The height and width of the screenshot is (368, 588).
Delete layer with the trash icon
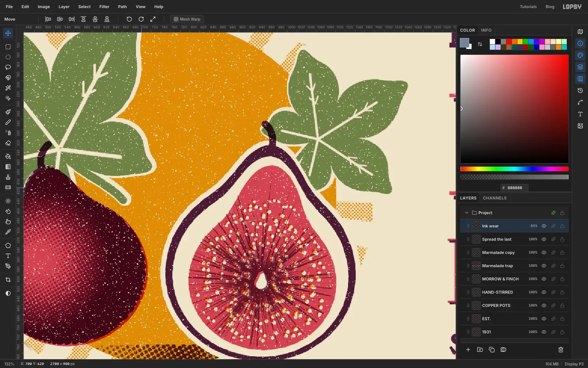[561, 350]
